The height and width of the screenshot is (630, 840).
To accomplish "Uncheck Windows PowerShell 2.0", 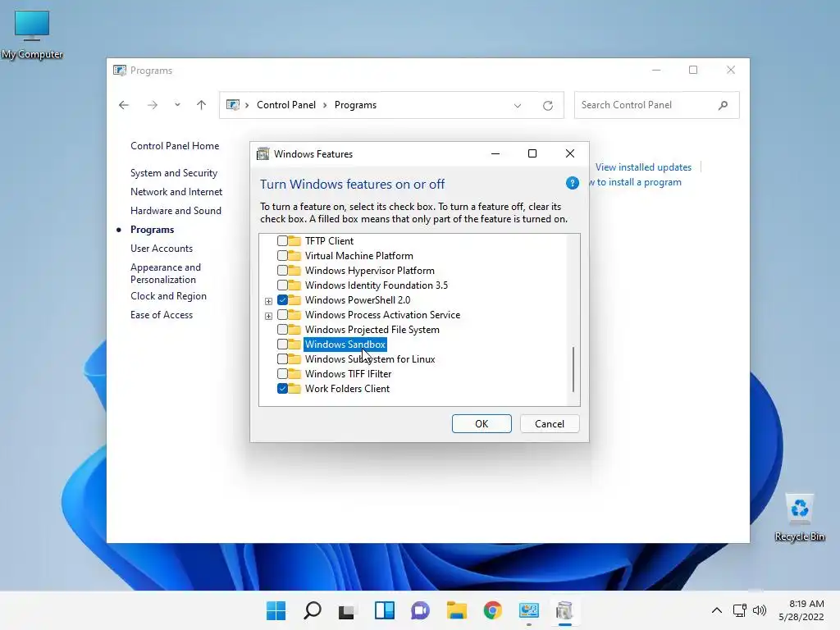I will 282,300.
